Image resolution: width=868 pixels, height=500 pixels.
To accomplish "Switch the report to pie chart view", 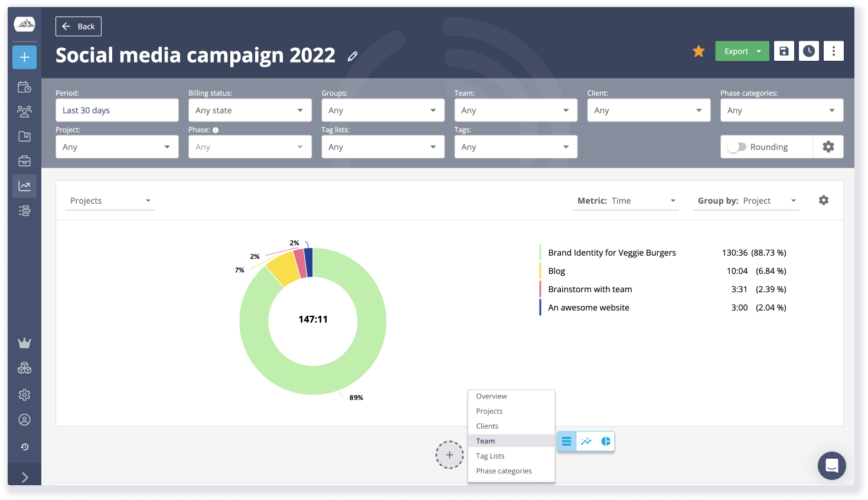I will [606, 441].
